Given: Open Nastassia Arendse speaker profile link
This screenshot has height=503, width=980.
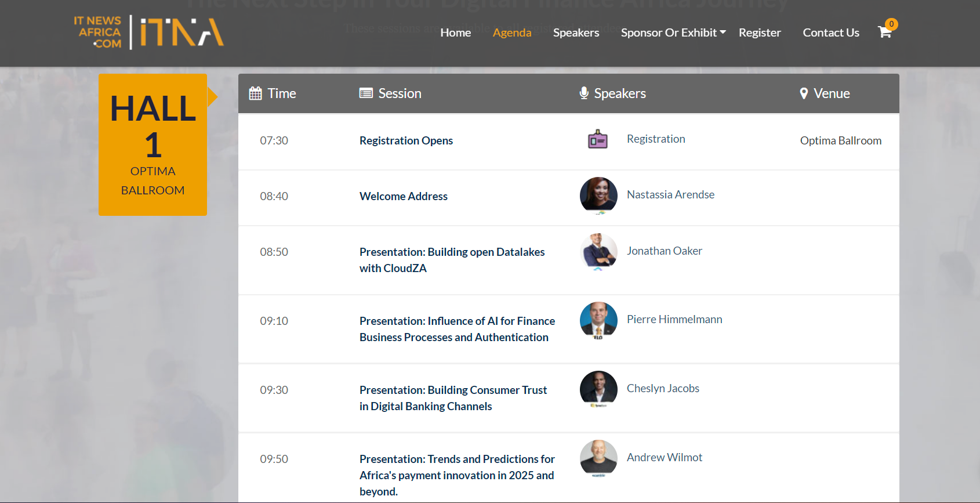Looking at the screenshot, I should coord(670,194).
